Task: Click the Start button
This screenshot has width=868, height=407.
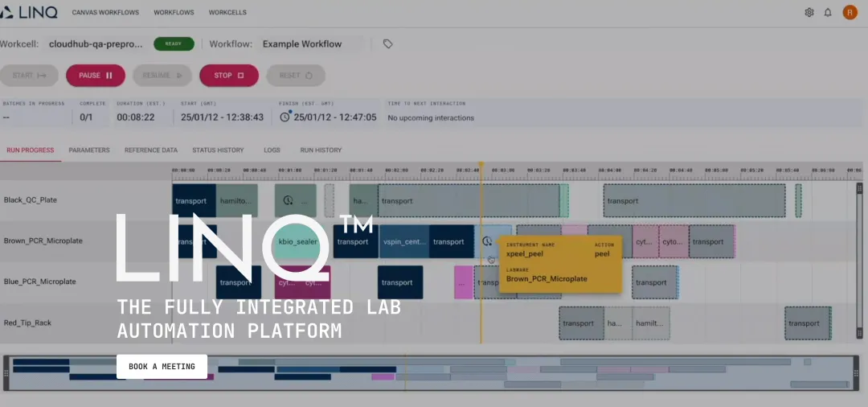Action: (x=29, y=76)
